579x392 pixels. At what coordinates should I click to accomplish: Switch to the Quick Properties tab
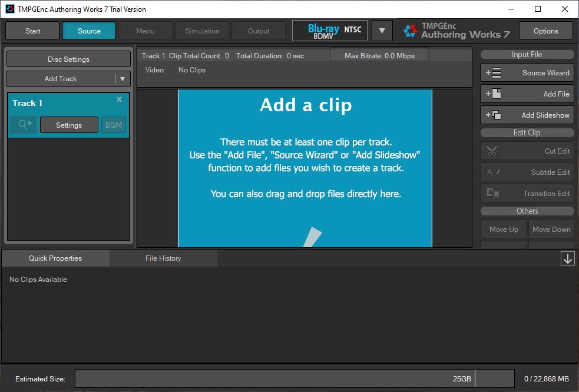(55, 258)
